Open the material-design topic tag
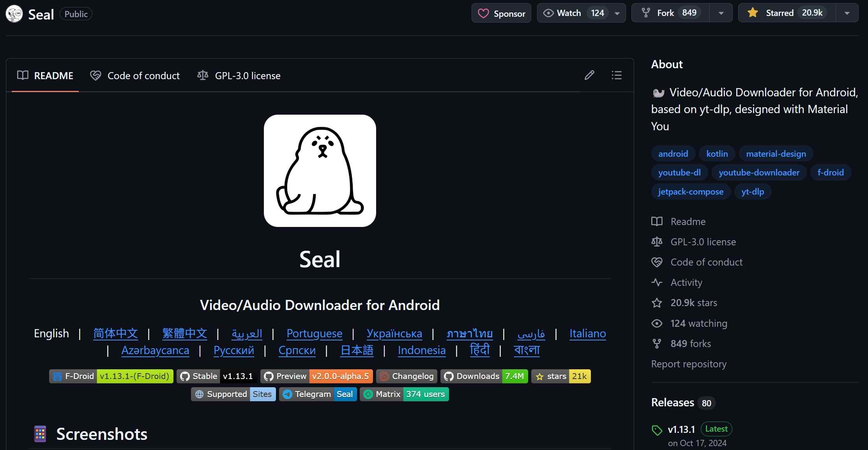The height and width of the screenshot is (450, 868). (x=776, y=154)
